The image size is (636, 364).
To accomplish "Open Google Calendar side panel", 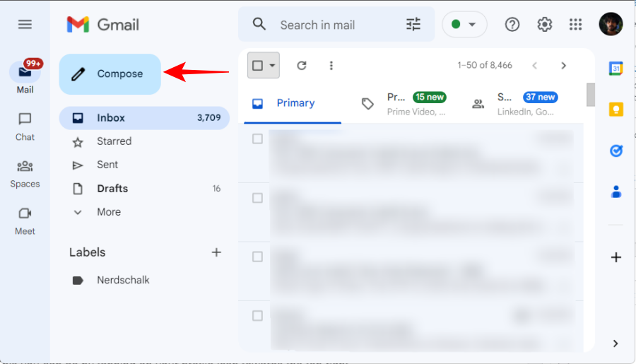I will 616,68.
